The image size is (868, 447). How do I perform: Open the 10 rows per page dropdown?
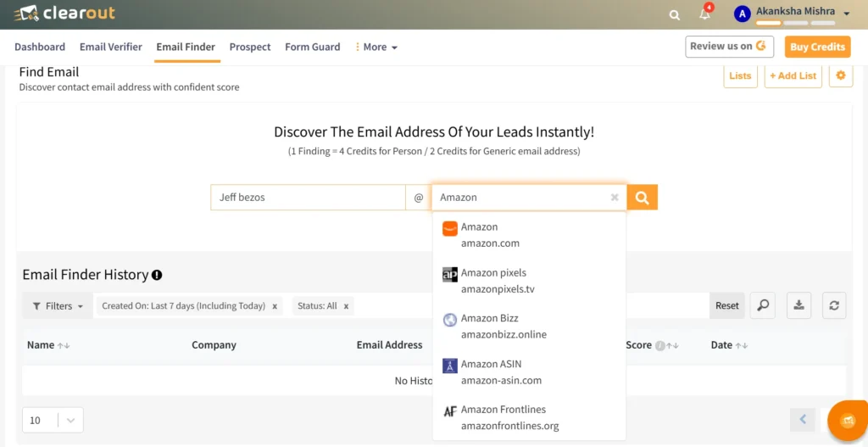(53, 420)
